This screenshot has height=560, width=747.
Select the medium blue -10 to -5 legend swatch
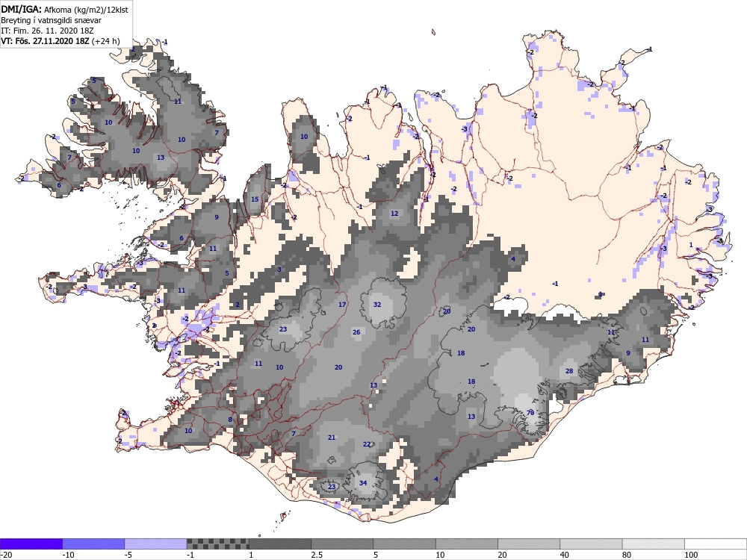click(93, 544)
